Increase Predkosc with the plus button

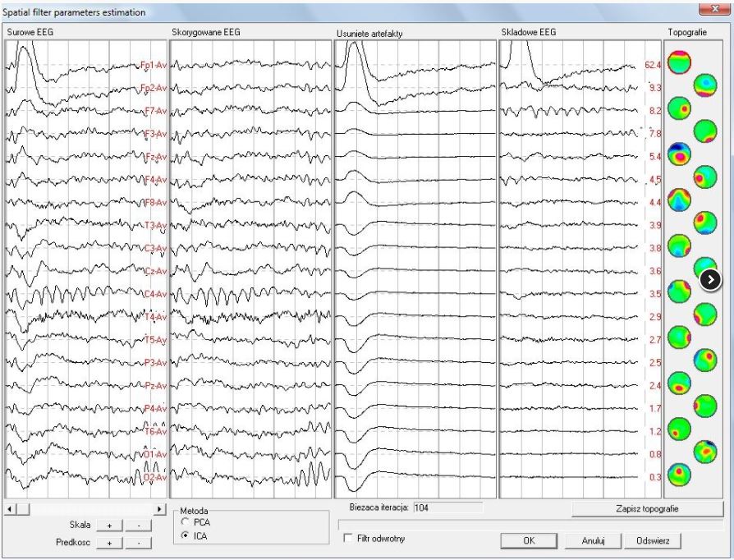pyautogui.click(x=109, y=543)
